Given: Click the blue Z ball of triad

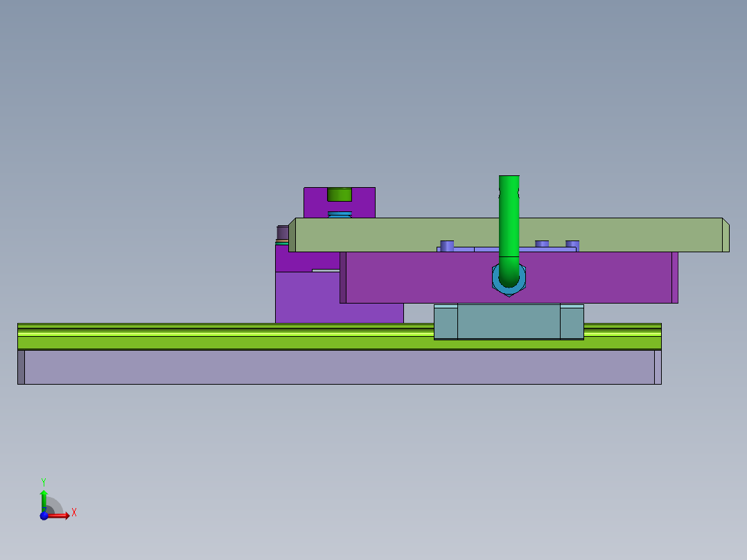Looking at the screenshot, I should [x=44, y=516].
